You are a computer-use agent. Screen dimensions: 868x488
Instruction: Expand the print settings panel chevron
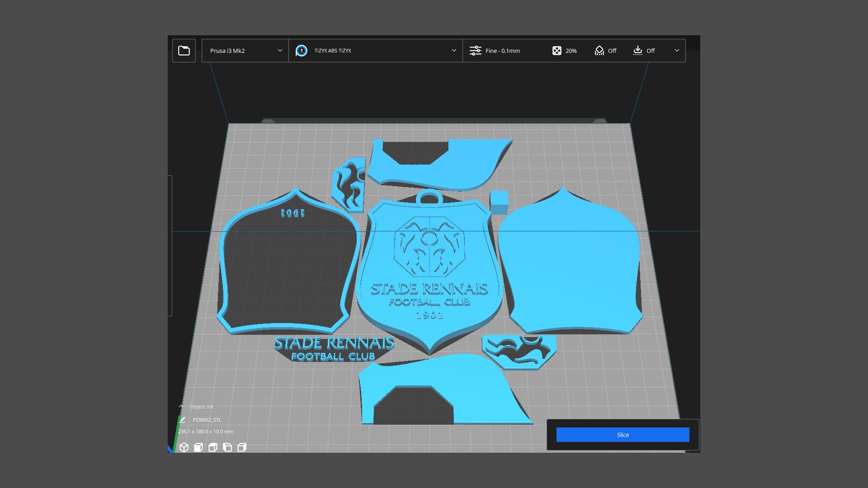677,51
